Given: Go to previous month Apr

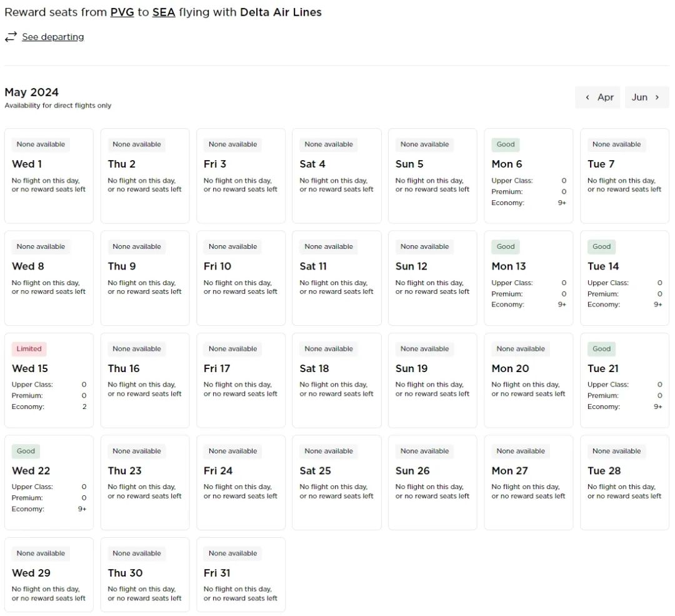Looking at the screenshot, I should pos(597,97).
